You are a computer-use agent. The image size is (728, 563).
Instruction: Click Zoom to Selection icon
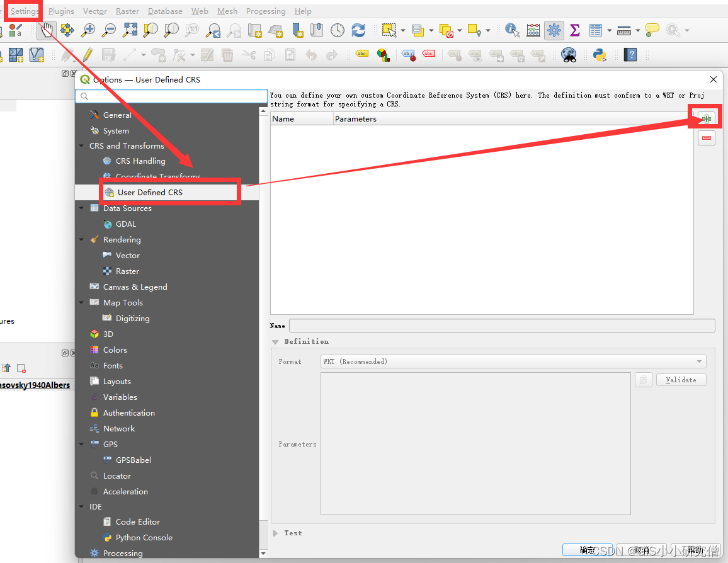pyautogui.click(x=151, y=30)
